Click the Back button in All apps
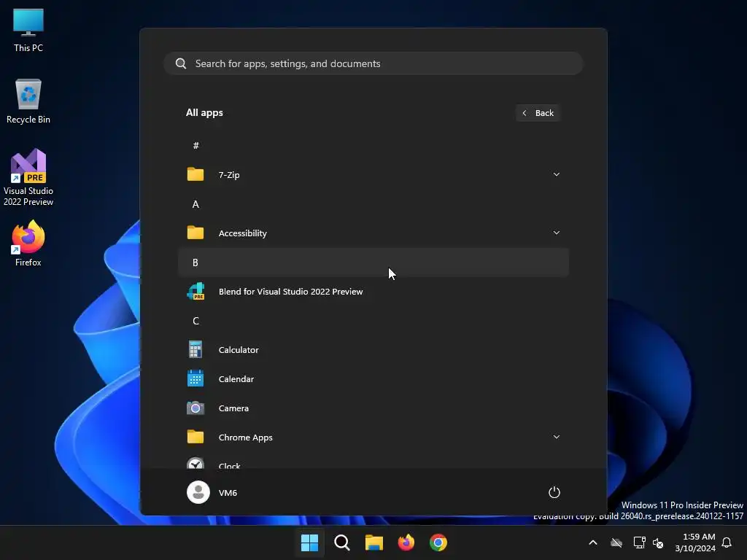This screenshot has width=747, height=560. click(538, 113)
